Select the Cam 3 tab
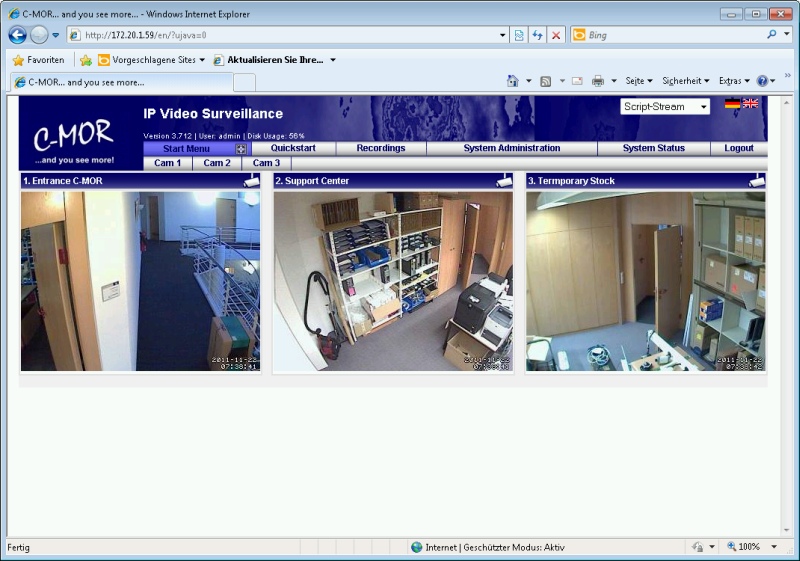800x561 pixels. (x=266, y=163)
